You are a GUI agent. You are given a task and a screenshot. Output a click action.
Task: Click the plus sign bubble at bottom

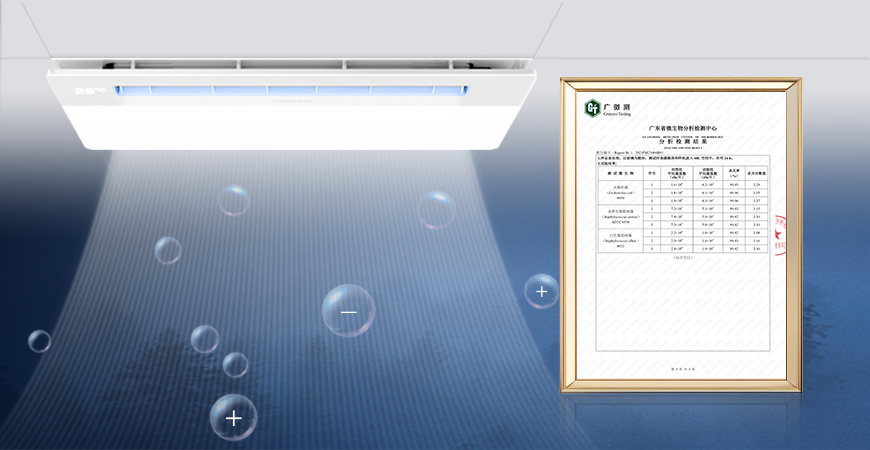[233, 417]
